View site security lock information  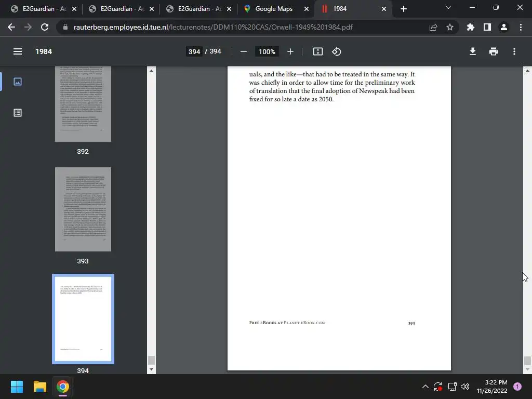65,27
